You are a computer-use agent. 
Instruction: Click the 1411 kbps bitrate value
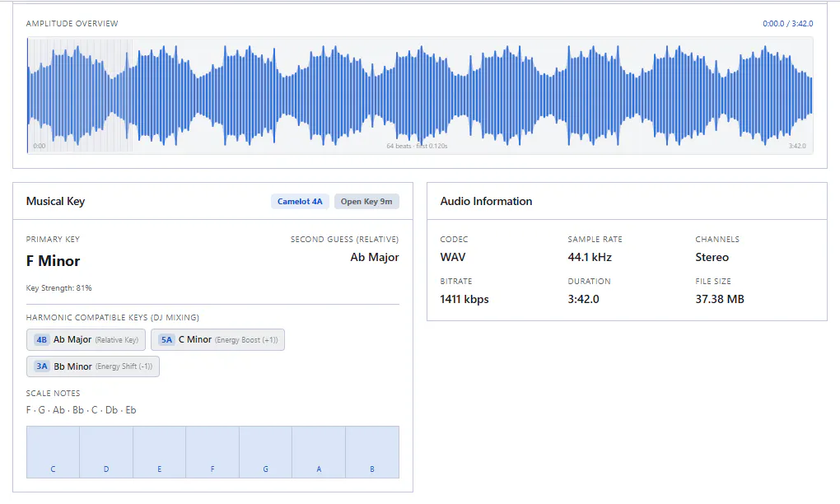coord(464,299)
